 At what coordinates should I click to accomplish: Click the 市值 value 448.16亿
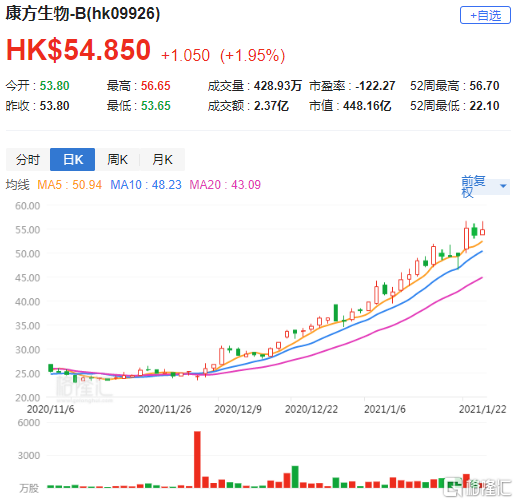(367, 106)
